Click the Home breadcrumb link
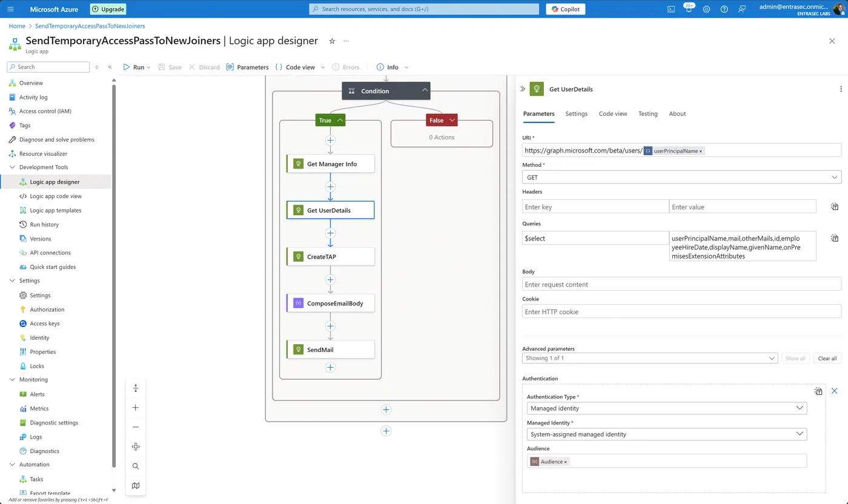Image resolution: width=848 pixels, height=504 pixels. pos(17,26)
